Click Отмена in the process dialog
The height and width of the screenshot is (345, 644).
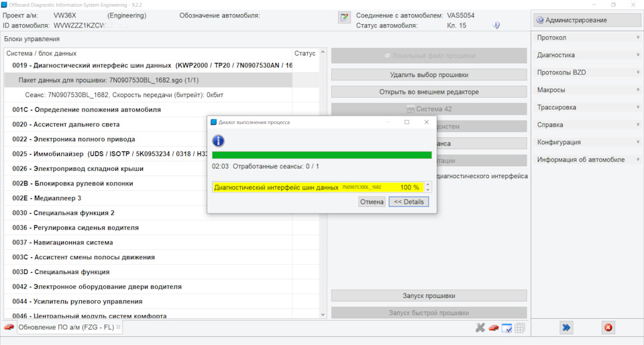click(x=372, y=202)
